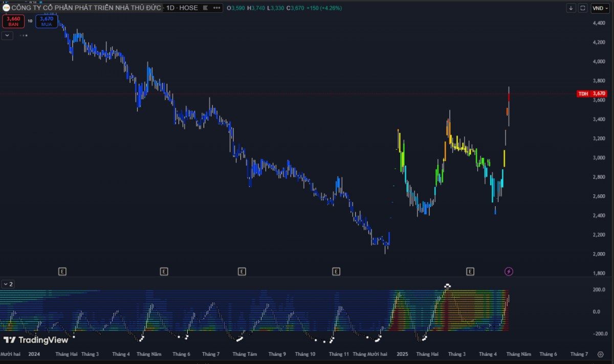Click the earnings E marker near Tháng Hai 2024
Screen dimensions: 614x364
point(62,271)
